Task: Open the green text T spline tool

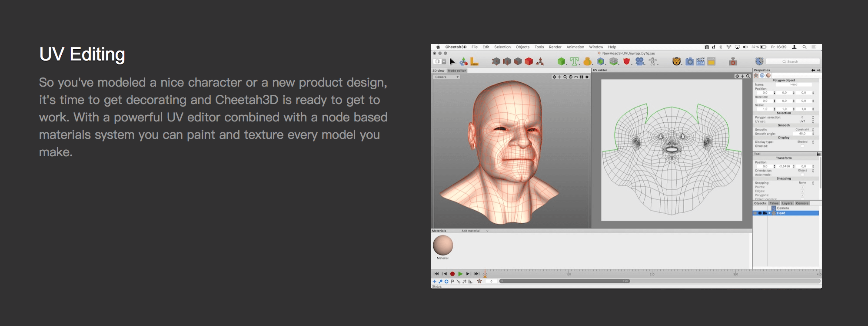Action: [575, 62]
